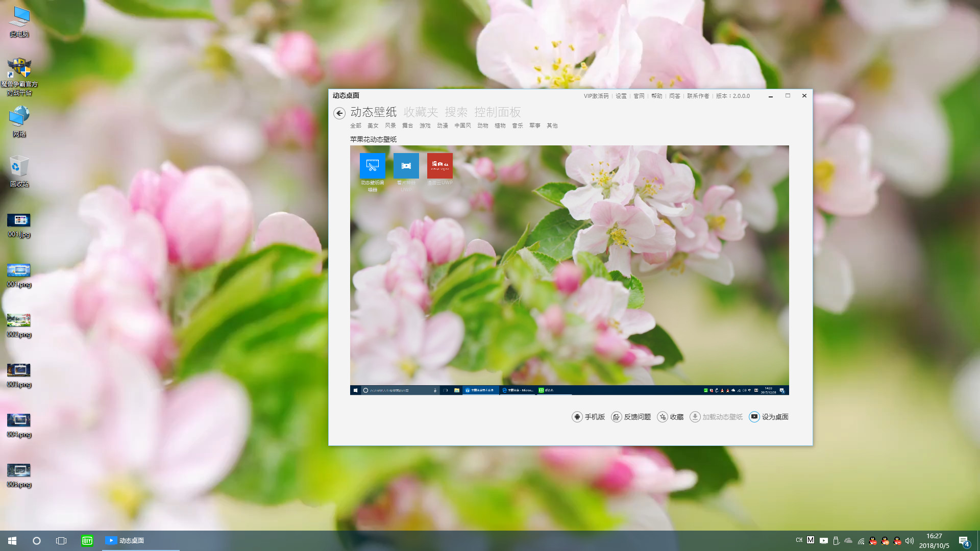Open the 搜索 tab
The width and height of the screenshot is (980, 551).
click(x=457, y=112)
